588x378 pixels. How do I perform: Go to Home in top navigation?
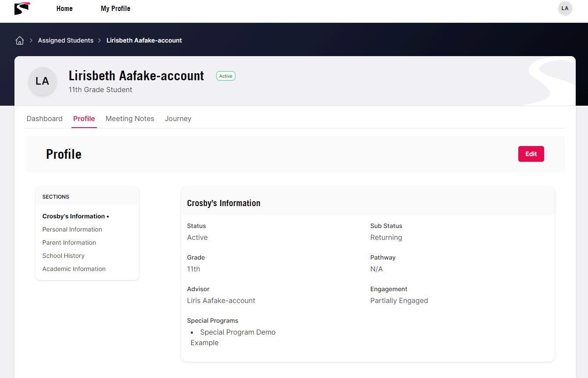[64, 8]
